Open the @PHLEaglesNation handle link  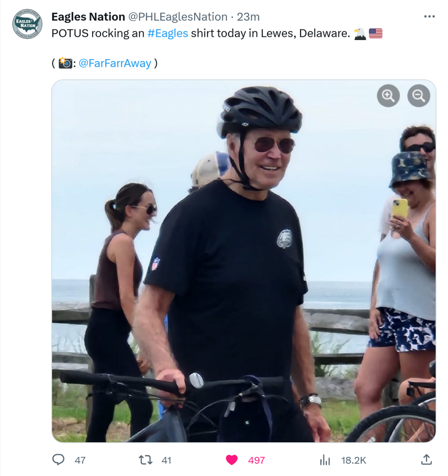tap(177, 17)
